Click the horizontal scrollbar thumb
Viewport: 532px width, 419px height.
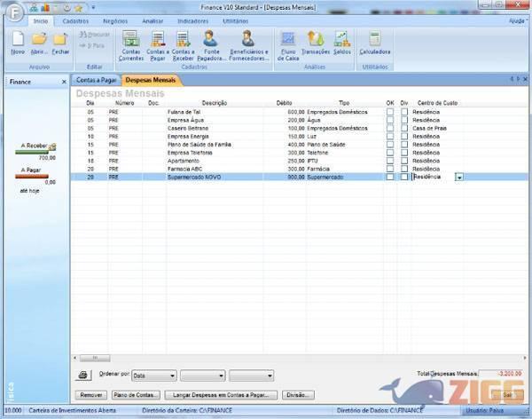coord(95,358)
